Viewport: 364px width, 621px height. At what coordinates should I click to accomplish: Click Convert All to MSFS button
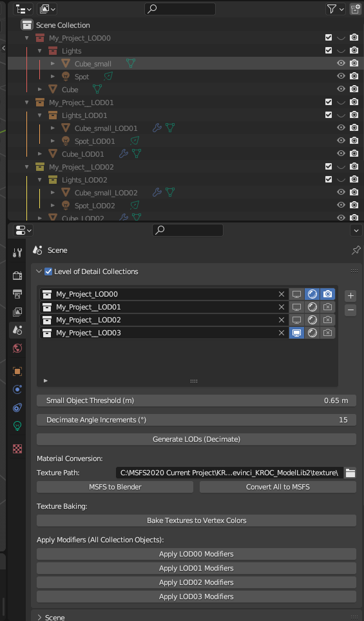pyautogui.click(x=278, y=487)
